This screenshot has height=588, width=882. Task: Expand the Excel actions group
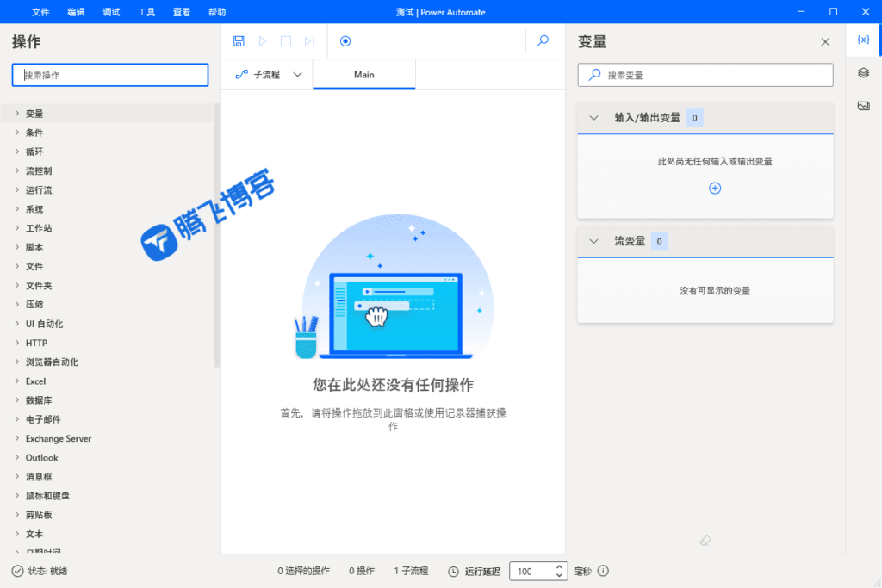(x=34, y=381)
